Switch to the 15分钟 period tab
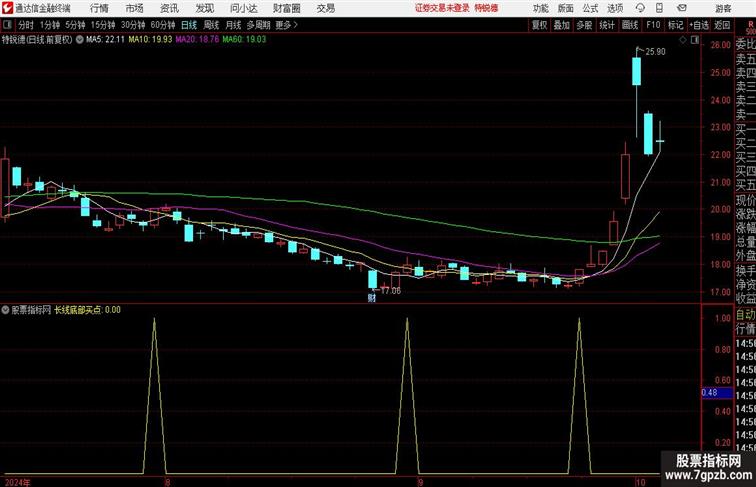 pos(103,25)
